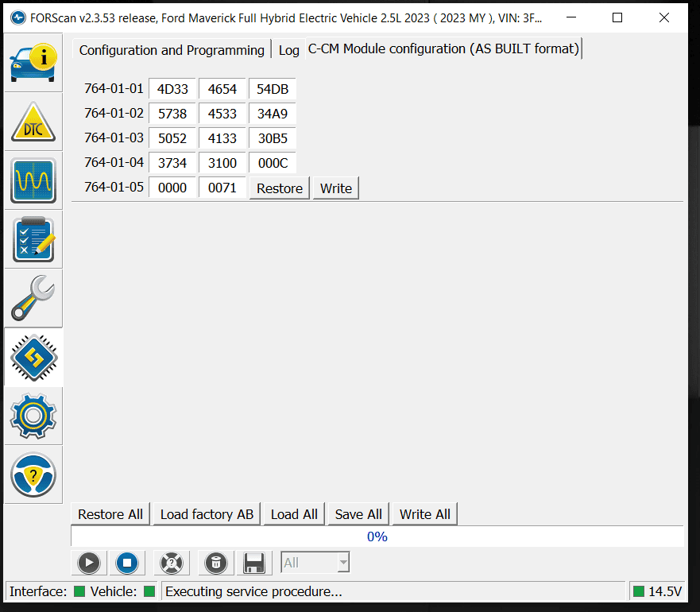
Task: Click the 0% progress bar
Action: (377, 536)
